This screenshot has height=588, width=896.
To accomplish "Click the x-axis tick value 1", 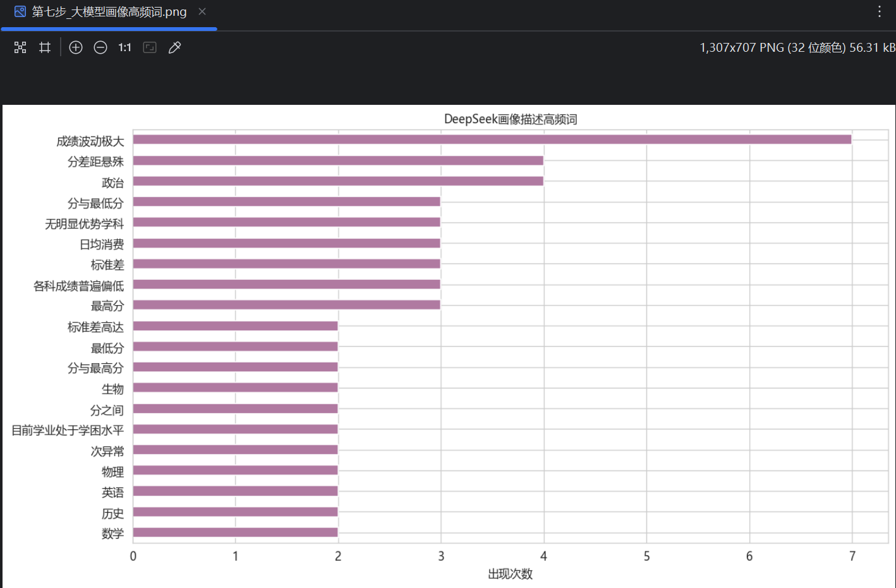I will (x=236, y=556).
